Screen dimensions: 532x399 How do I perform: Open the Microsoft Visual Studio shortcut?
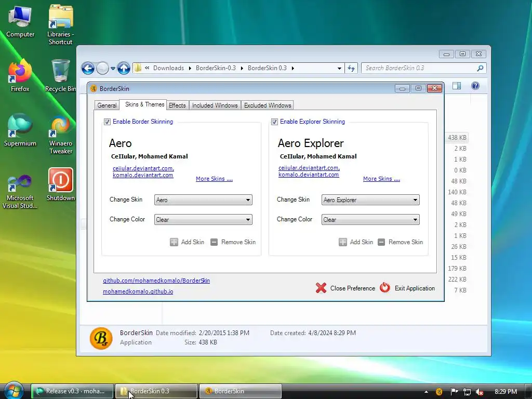point(20,192)
